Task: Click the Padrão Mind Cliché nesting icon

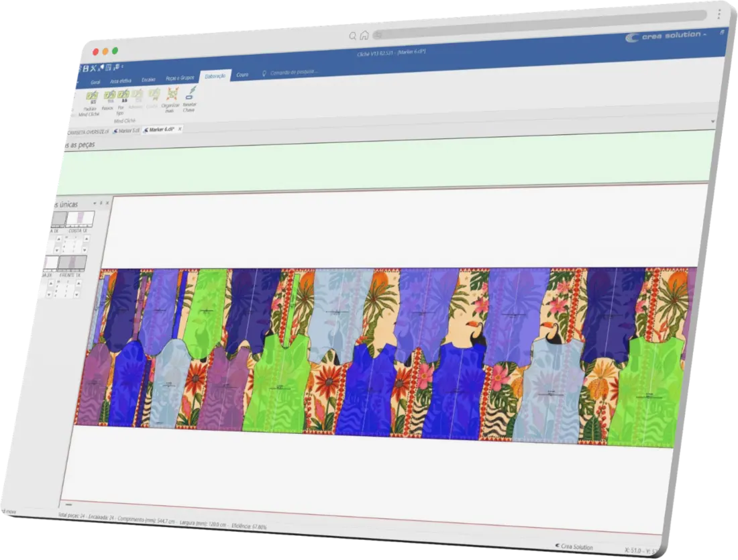Action: coord(91,98)
